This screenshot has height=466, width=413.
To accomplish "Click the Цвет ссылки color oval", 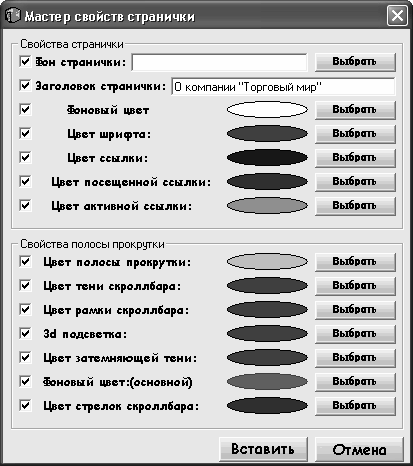I will tap(267, 158).
